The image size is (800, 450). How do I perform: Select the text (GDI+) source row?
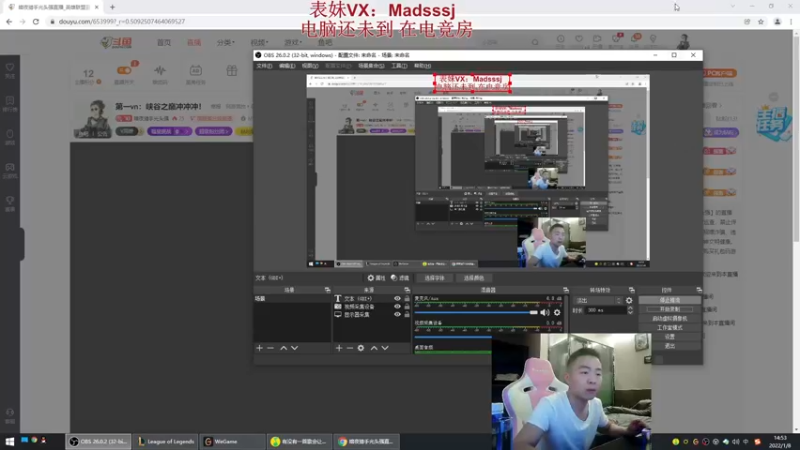coord(371,298)
